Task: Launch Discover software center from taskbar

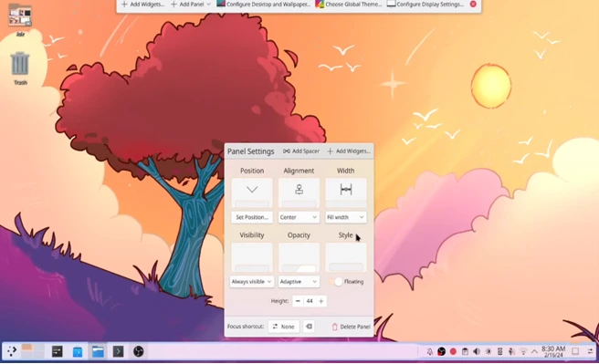Action: pyautogui.click(x=78, y=351)
